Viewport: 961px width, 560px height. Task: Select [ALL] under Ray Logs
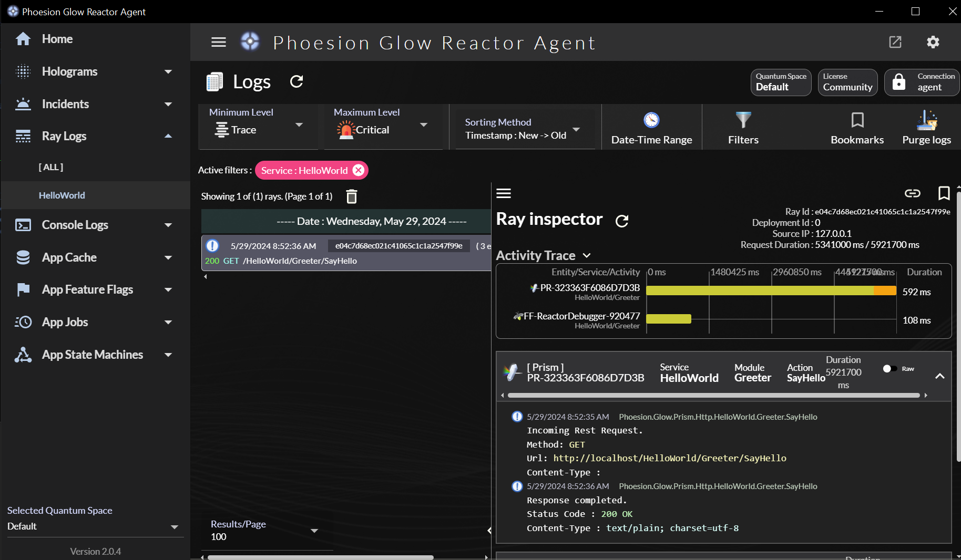(51, 167)
